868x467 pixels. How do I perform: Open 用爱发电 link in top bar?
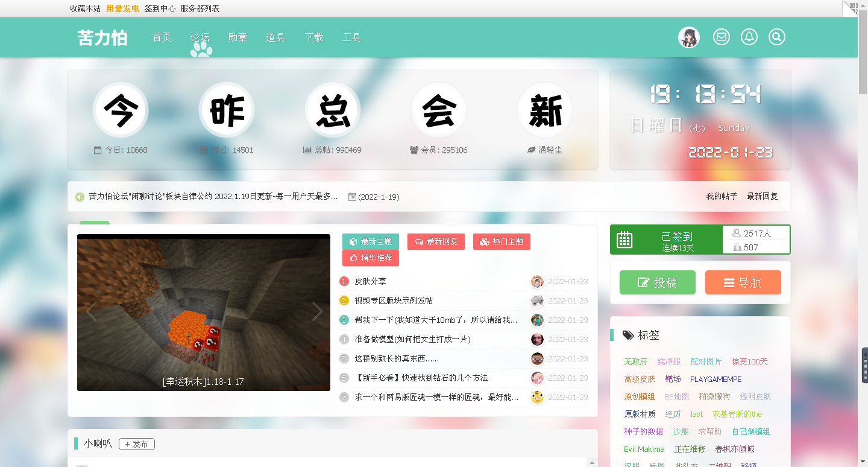[123, 8]
